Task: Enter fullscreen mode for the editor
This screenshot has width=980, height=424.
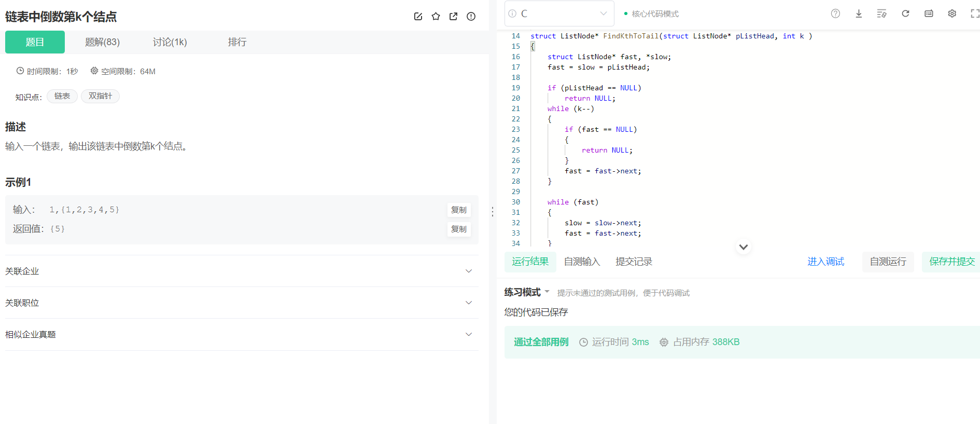Action: pyautogui.click(x=975, y=13)
